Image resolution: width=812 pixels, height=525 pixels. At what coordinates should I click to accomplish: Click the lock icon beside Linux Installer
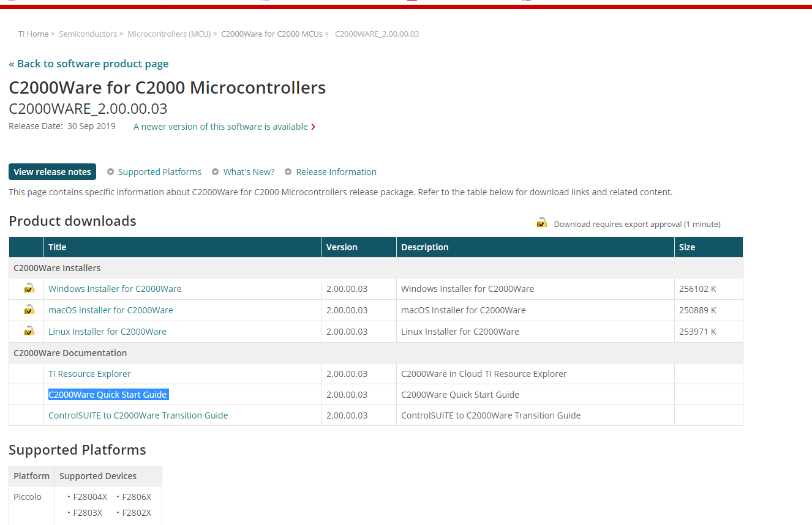pos(29,331)
